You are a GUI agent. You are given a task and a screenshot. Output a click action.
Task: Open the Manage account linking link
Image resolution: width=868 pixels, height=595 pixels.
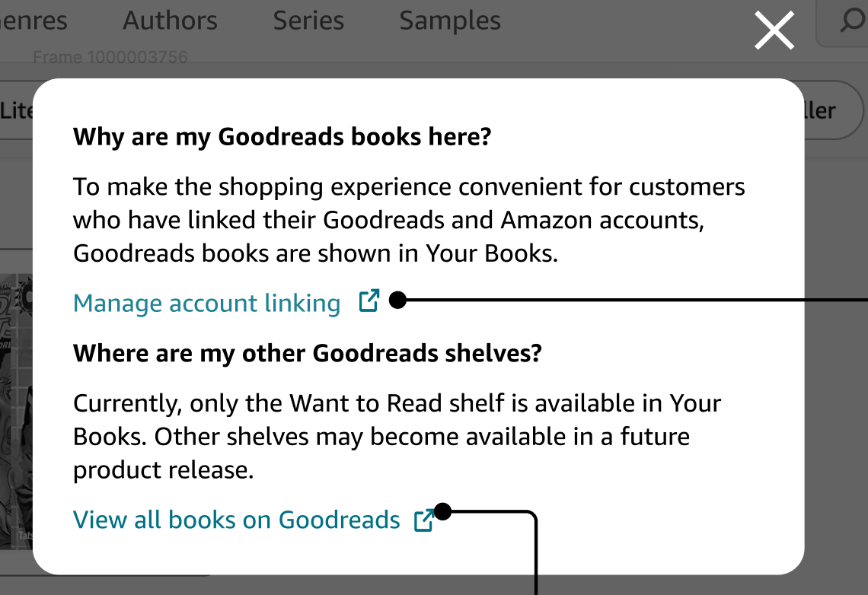pos(207,304)
